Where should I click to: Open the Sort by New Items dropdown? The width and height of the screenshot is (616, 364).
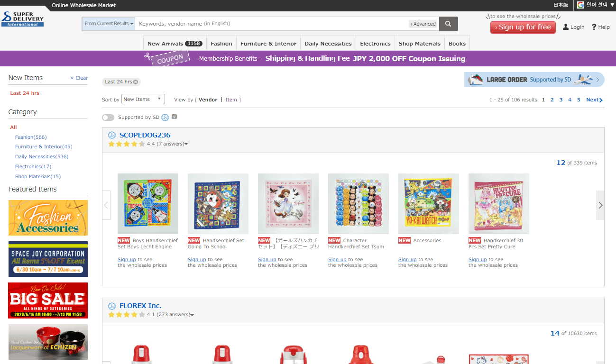(x=143, y=99)
